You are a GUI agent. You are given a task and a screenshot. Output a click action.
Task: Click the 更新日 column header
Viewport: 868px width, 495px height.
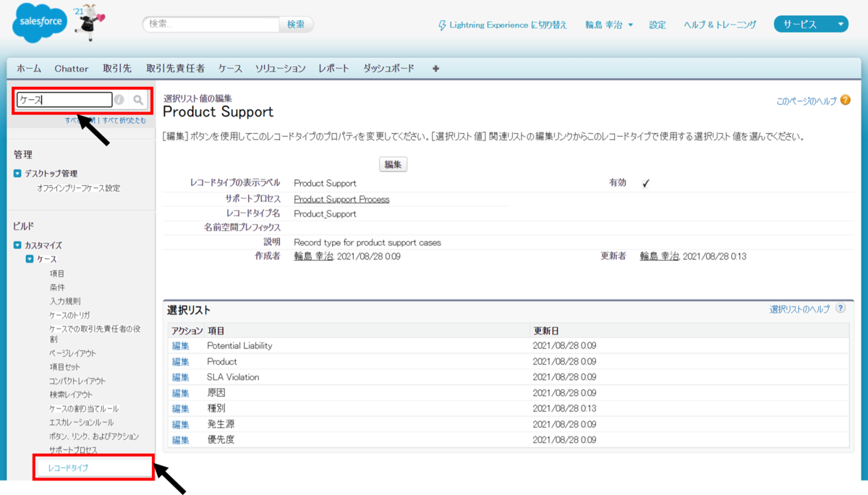[x=545, y=331]
